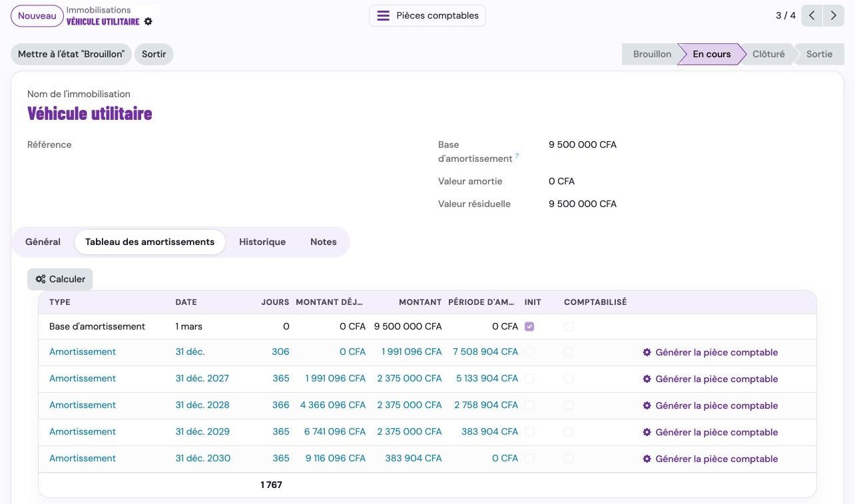Go to the next record arrow

834,15
